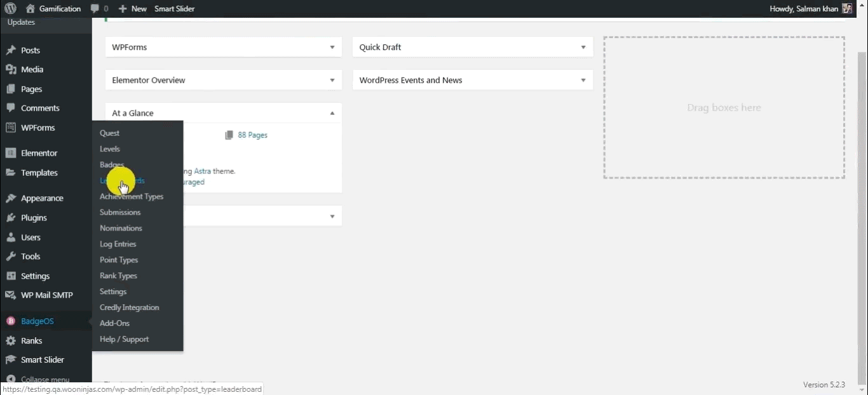This screenshot has height=395, width=868.
Task: Expand the Quick Draft widget
Action: [x=583, y=47]
